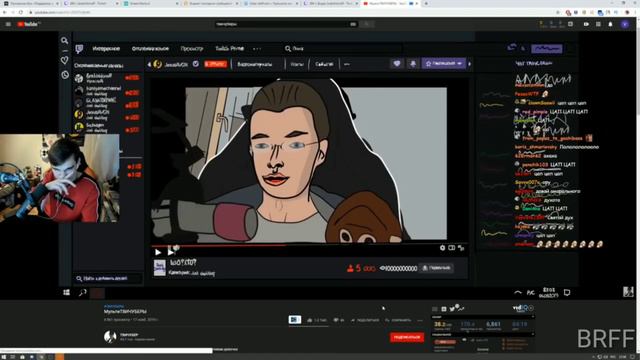Click the vidIQ stats toggle left of likes
Viewport: 640px width, 360px height.
pyautogui.click(x=295, y=320)
